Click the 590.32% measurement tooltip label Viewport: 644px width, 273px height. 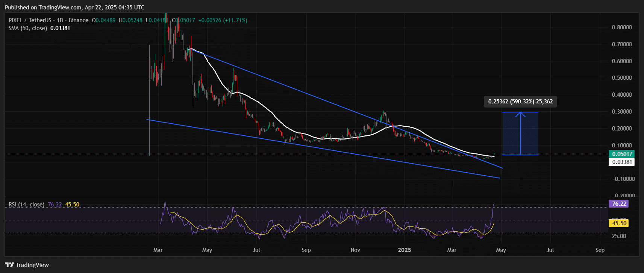click(520, 102)
